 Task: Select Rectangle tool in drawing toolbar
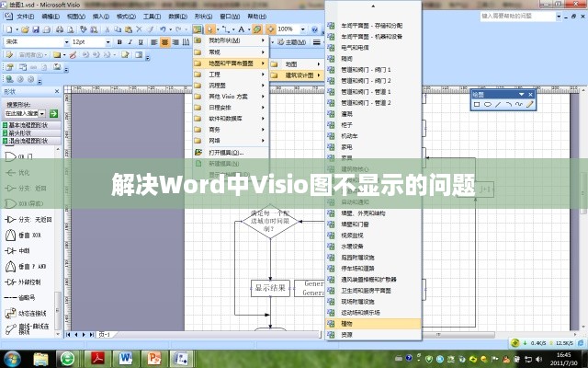(x=477, y=104)
